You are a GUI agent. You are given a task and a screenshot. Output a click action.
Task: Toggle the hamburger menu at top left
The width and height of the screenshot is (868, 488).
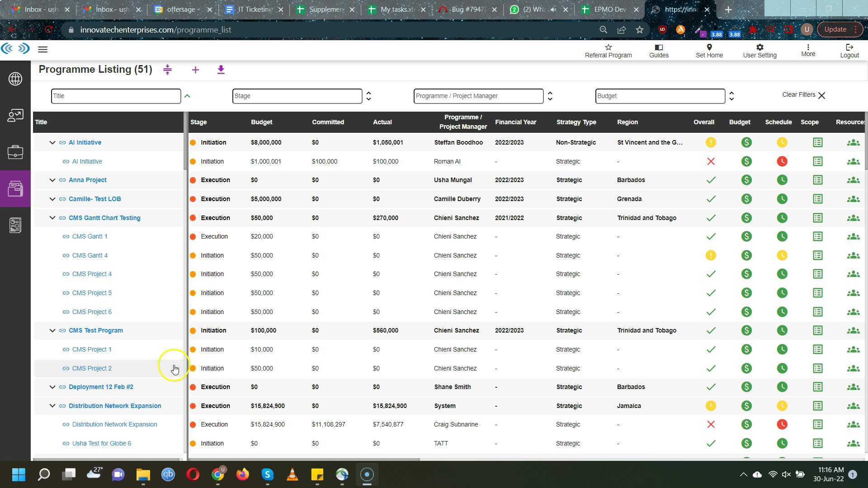(43, 49)
